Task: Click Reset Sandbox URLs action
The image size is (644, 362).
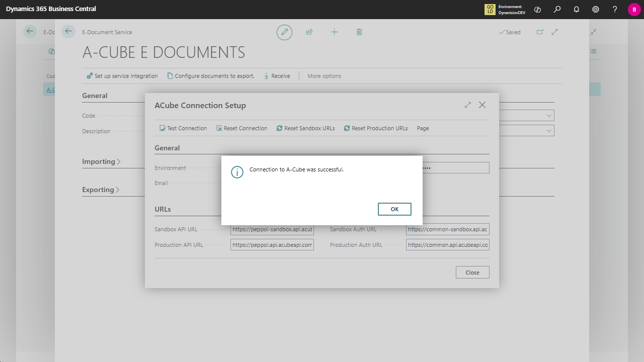Action: [306, 128]
